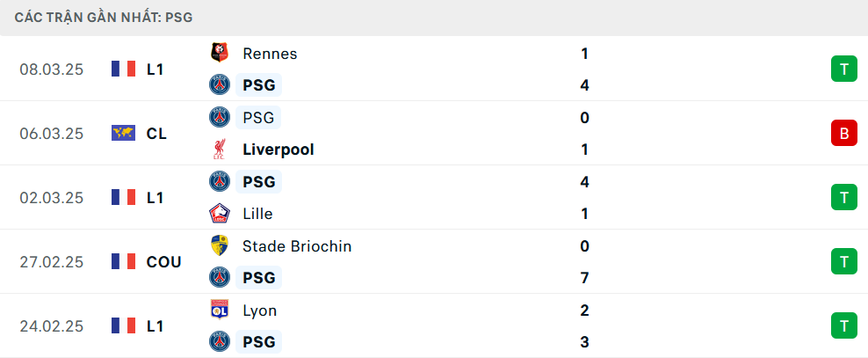This screenshot has height=358, width=868.
Task: Click the COU competition label
Action: [x=163, y=261]
